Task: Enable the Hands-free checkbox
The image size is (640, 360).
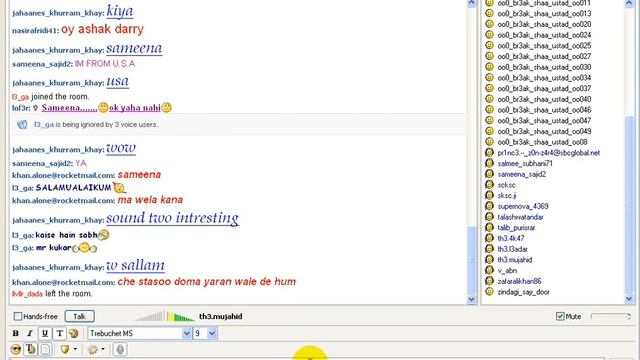Action: tap(18, 316)
